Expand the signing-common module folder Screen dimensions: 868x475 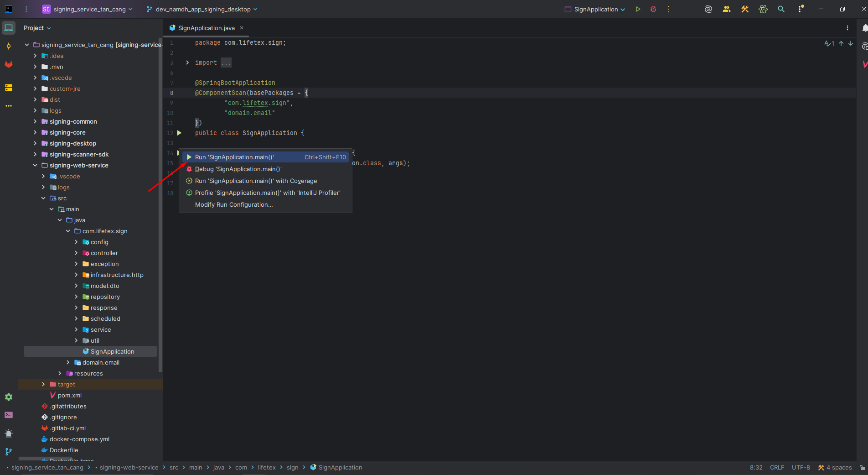(x=35, y=121)
